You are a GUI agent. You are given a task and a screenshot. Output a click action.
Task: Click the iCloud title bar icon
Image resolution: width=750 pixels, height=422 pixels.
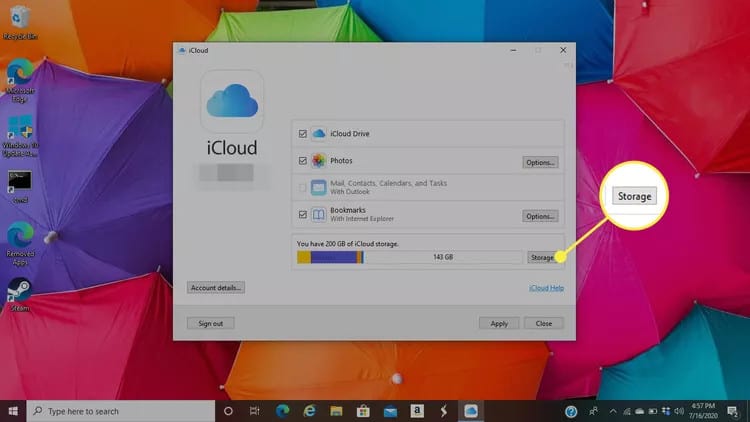click(182, 50)
